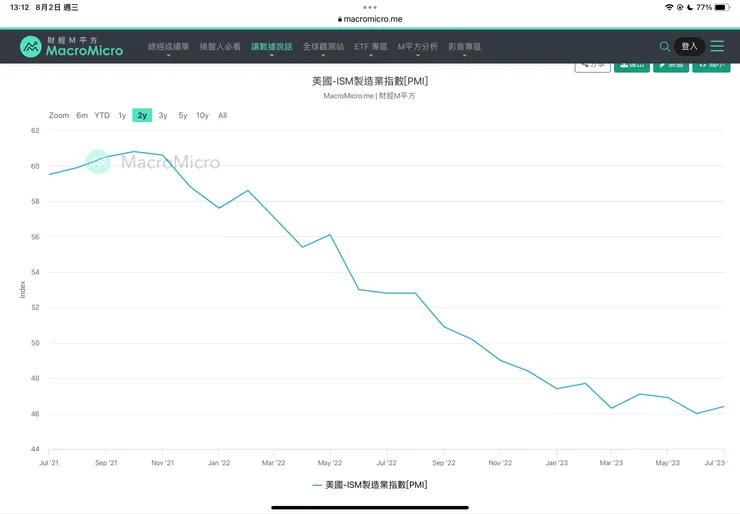Click the x-axis label May '23
Viewport: 740px width, 514px height.
[668, 463]
